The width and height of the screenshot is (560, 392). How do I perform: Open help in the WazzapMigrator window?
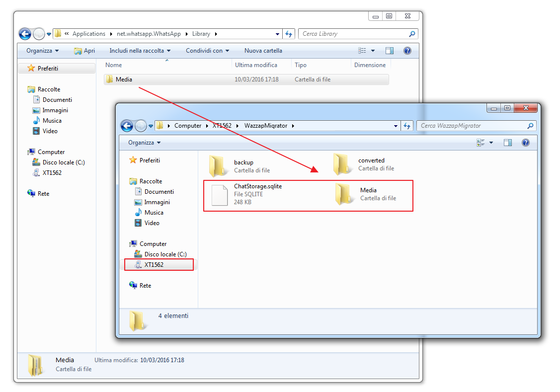click(525, 143)
